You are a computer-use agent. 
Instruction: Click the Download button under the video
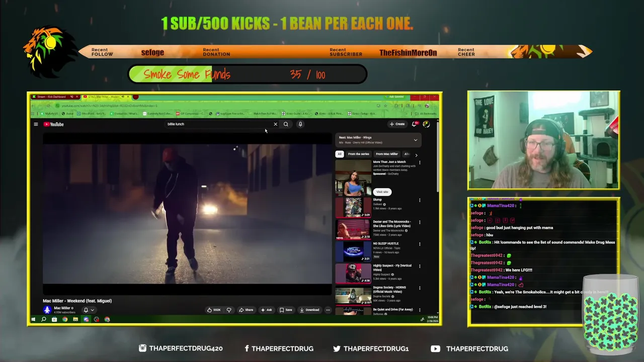pos(309,310)
